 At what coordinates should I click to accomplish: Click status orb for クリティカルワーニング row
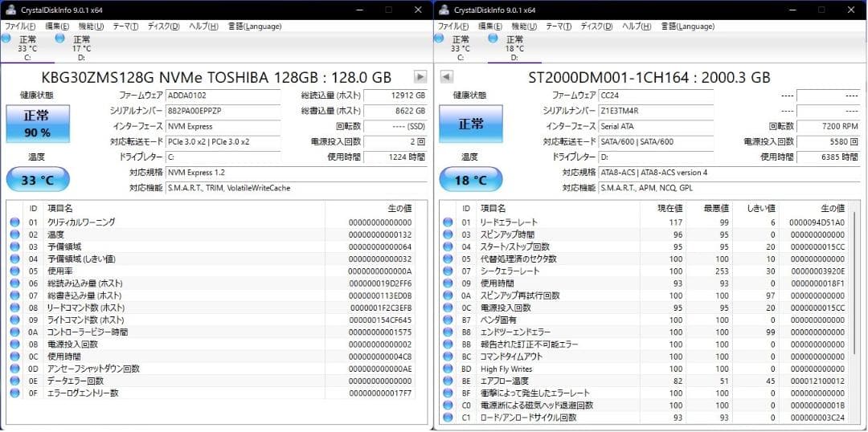click(x=14, y=222)
